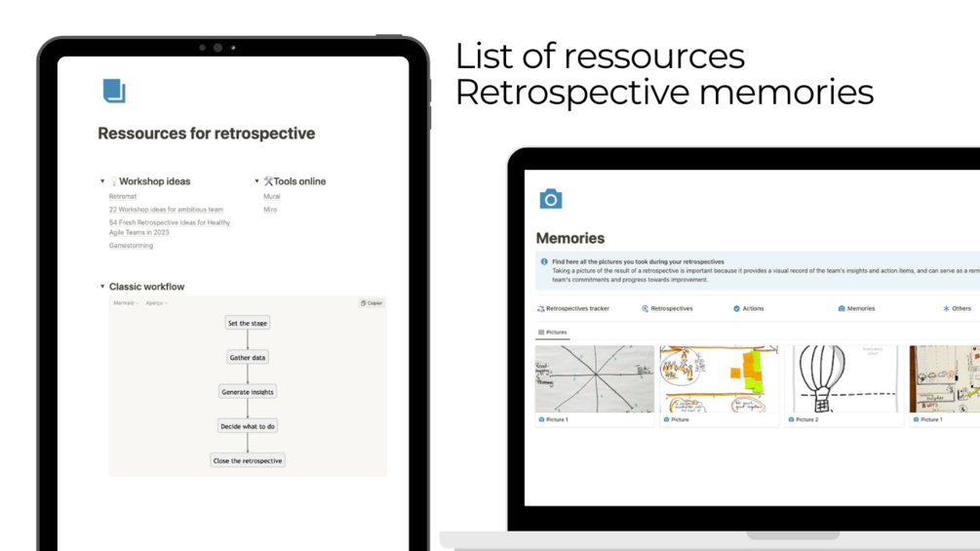The height and width of the screenshot is (551, 980).
Task: Click the Gather data flowchart node
Action: pyautogui.click(x=248, y=357)
